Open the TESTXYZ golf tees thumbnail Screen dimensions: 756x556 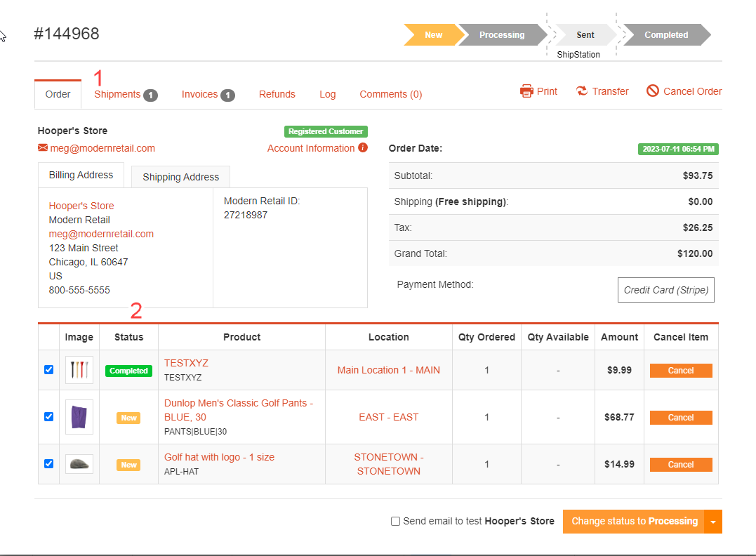coord(79,370)
